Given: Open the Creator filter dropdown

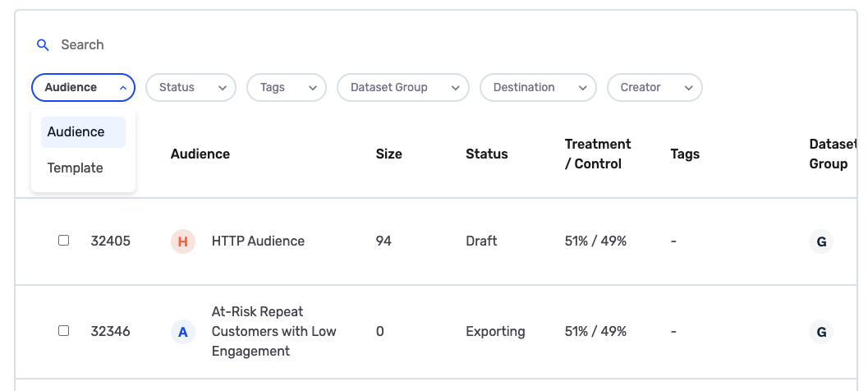Looking at the screenshot, I should (654, 88).
